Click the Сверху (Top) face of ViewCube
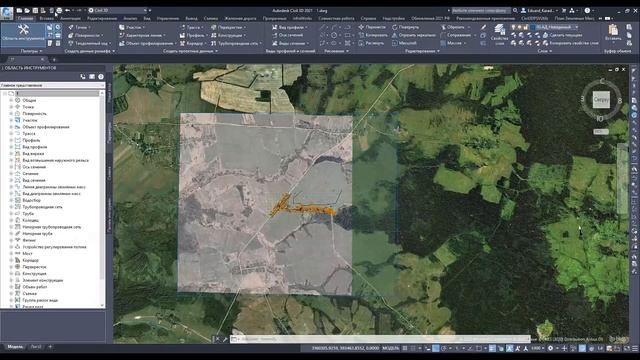640x360 pixels. 601,100
